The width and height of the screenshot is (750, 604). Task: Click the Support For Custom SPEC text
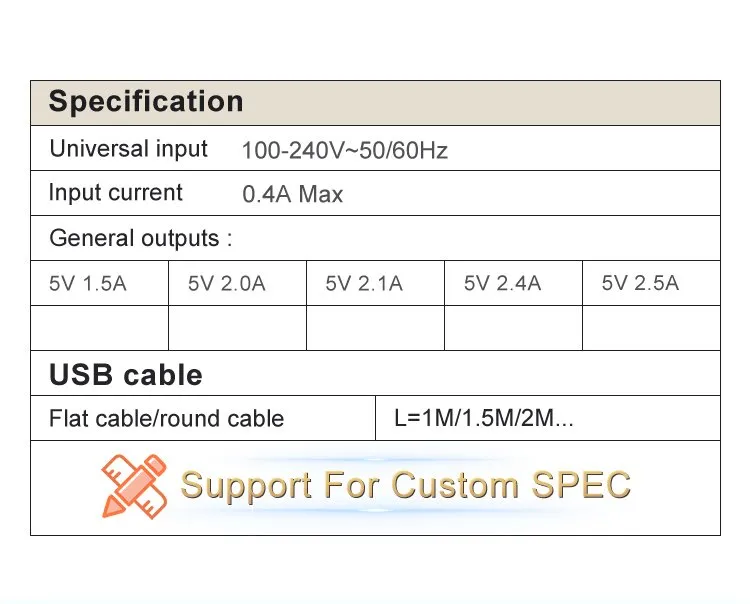(405, 485)
